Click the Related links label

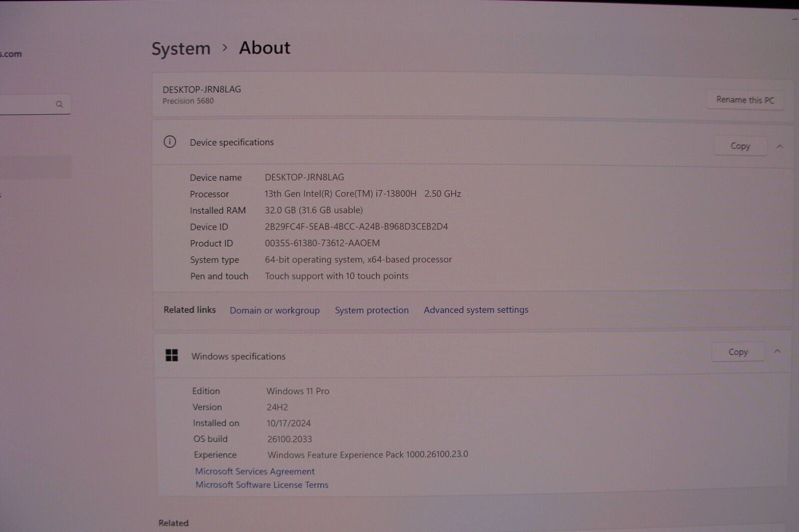tap(190, 310)
